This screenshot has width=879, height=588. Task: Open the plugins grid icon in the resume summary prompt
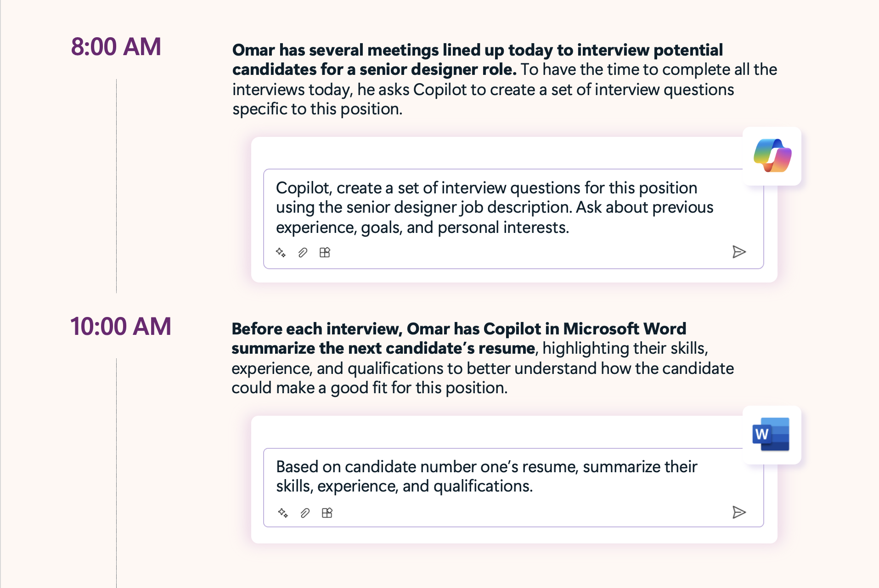click(327, 513)
